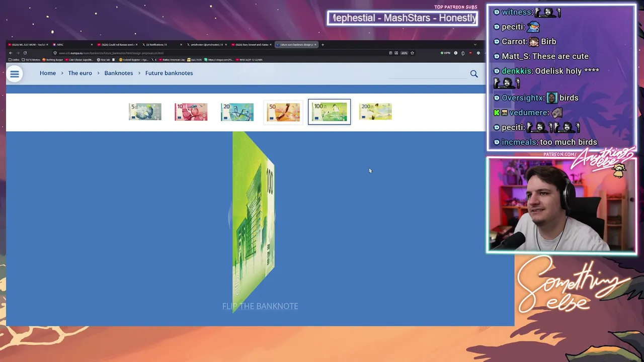Select the 50 euro banknote thumbnail
The height and width of the screenshot is (362, 644).
(x=283, y=112)
